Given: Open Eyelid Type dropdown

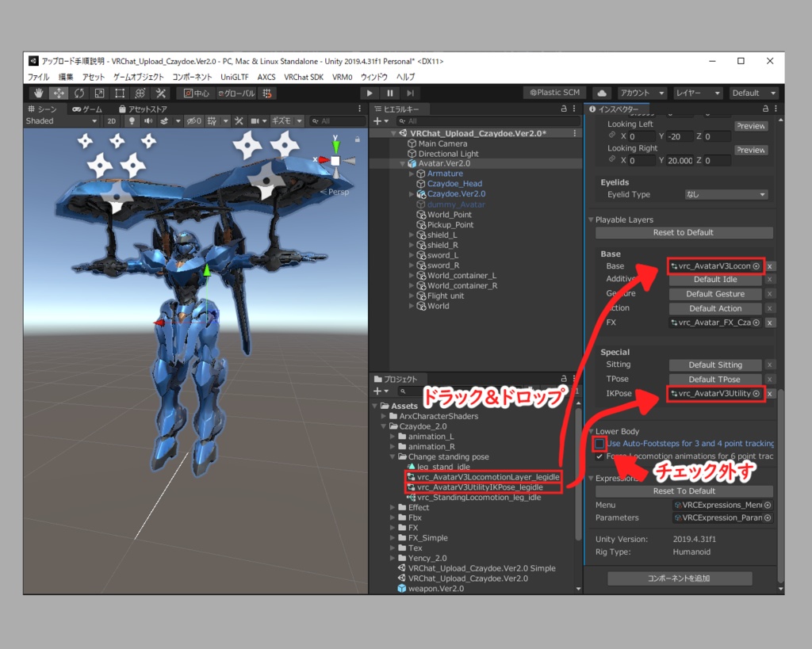Looking at the screenshot, I should point(726,195).
